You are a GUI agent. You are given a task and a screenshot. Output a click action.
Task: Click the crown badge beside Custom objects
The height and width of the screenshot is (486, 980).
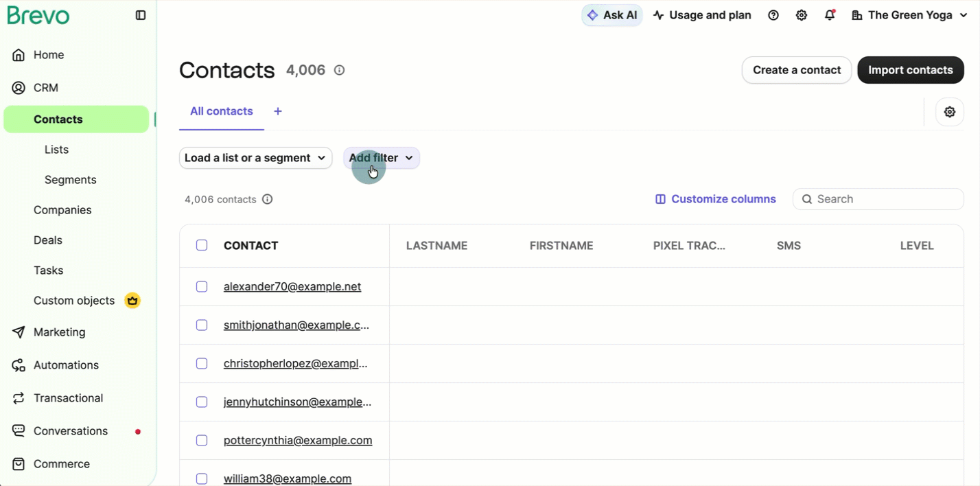coord(132,301)
